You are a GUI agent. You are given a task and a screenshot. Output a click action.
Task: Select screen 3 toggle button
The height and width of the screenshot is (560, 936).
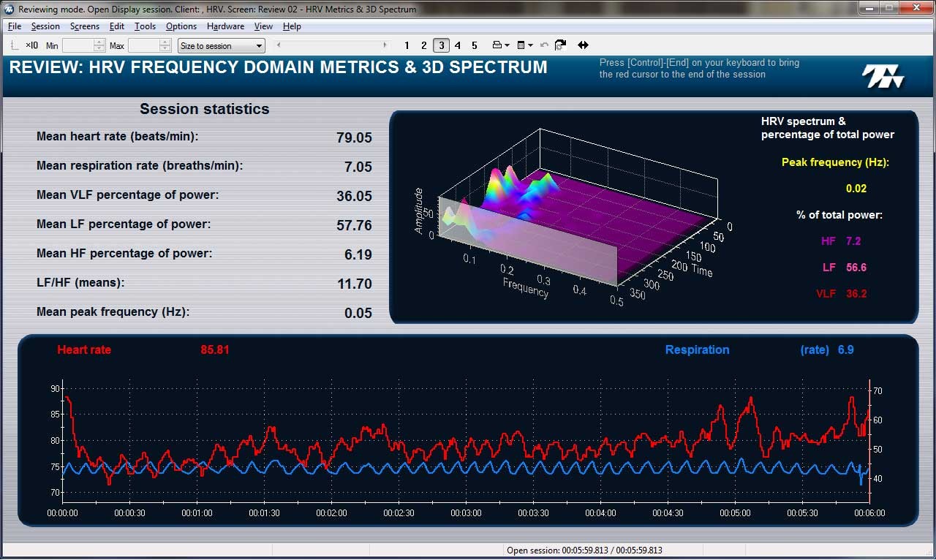tap(441, 45)
